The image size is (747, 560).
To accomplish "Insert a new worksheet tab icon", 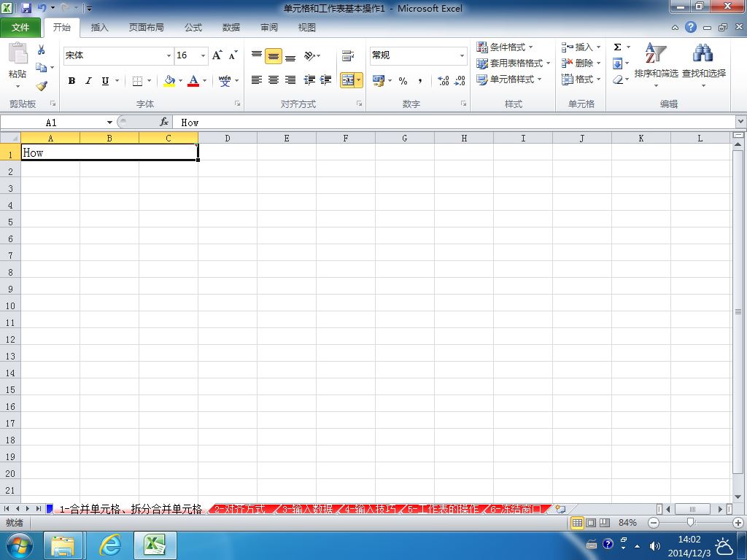I will click(561, 509).
